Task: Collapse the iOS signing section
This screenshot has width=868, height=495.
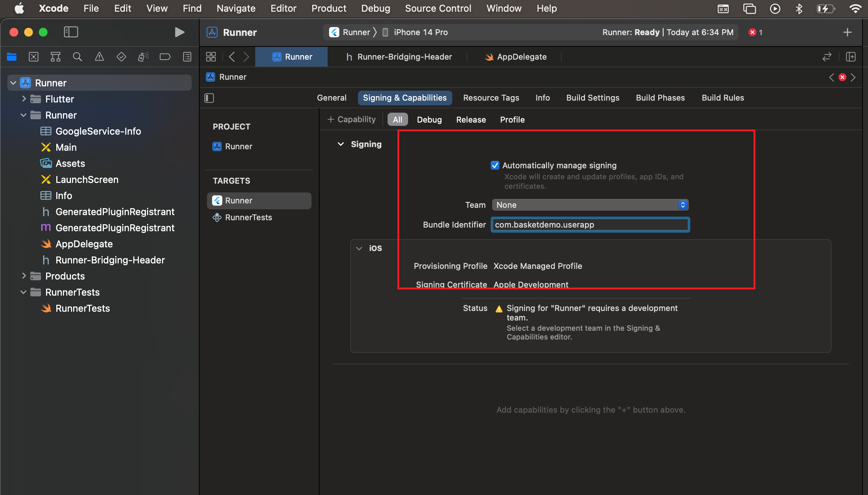Action: pos(359,248)
